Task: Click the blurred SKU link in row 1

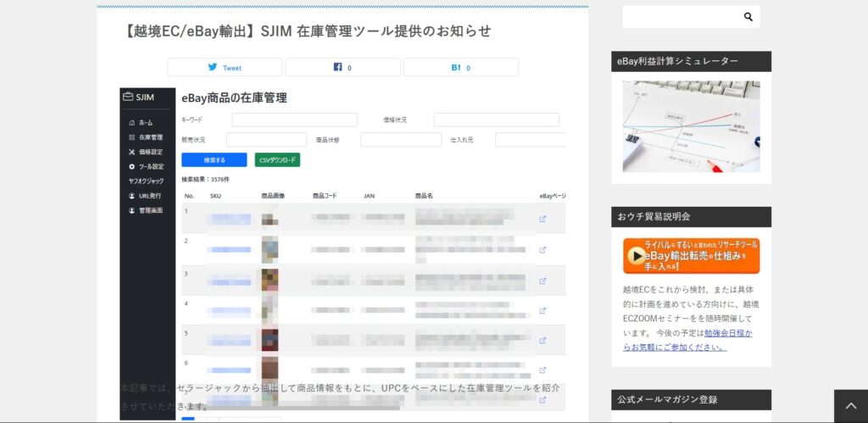Action: (x=229, y=220)
